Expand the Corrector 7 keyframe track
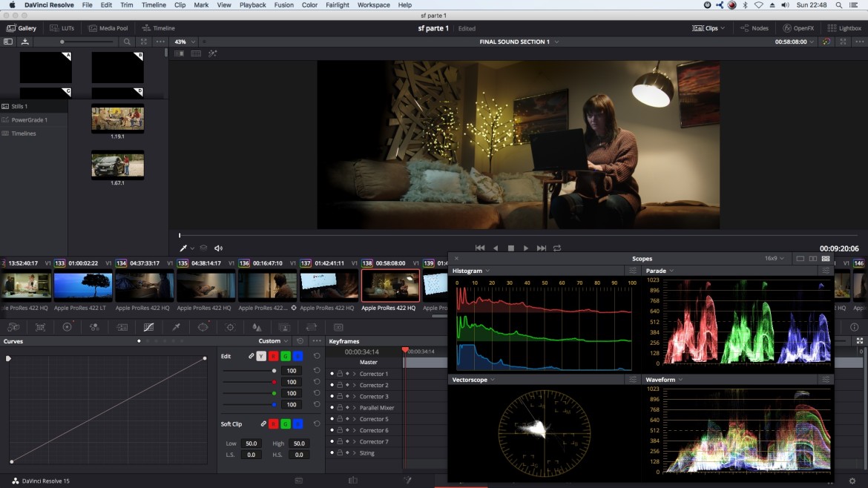Image resolution: width=868 pixels, height=488 pixels. [355, 441]
